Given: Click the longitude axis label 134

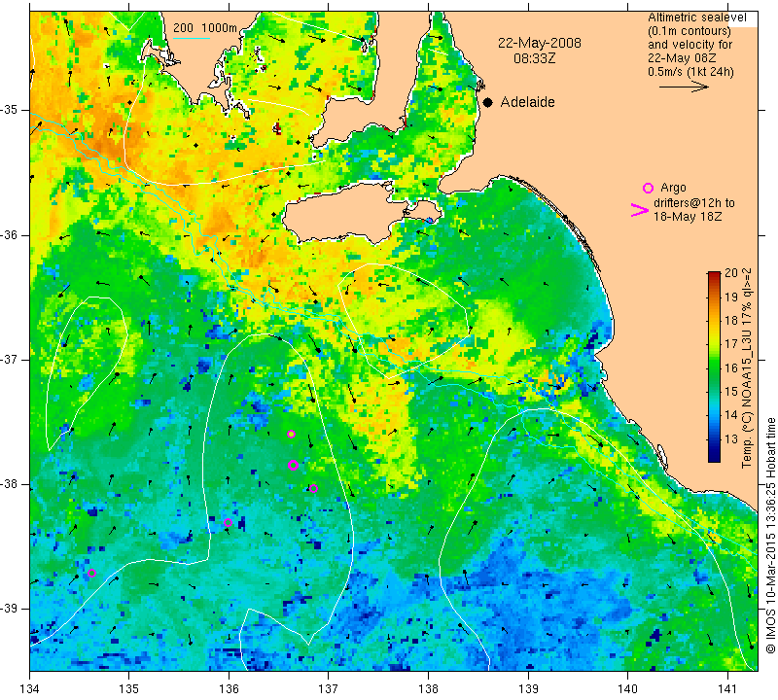Looking at the screenshot, I should [x=30, y=688].
